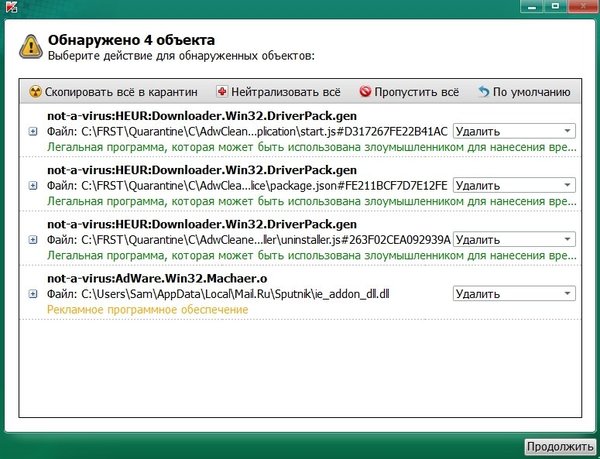Click the undo arrow icon on По умолчанию
The height and width of the screenshot is (459, 600).
pyautogui.click(x=484, y=91)
